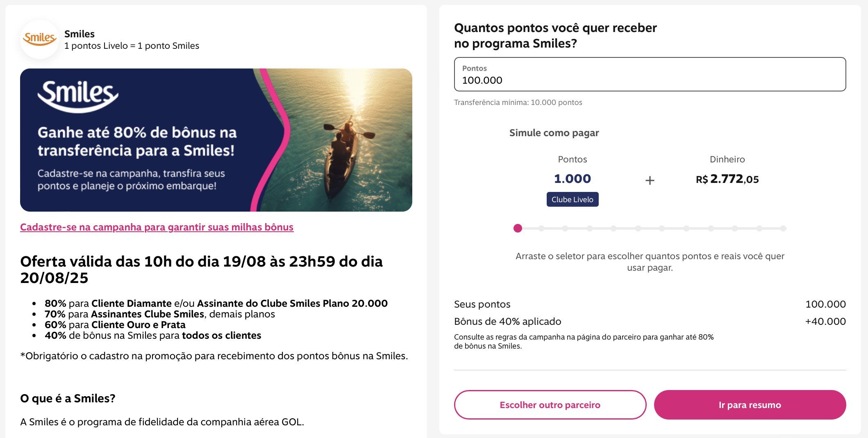Click the Clube Livelo badge
The width and height of the screenshot is (868, 438).
(572, 200)
